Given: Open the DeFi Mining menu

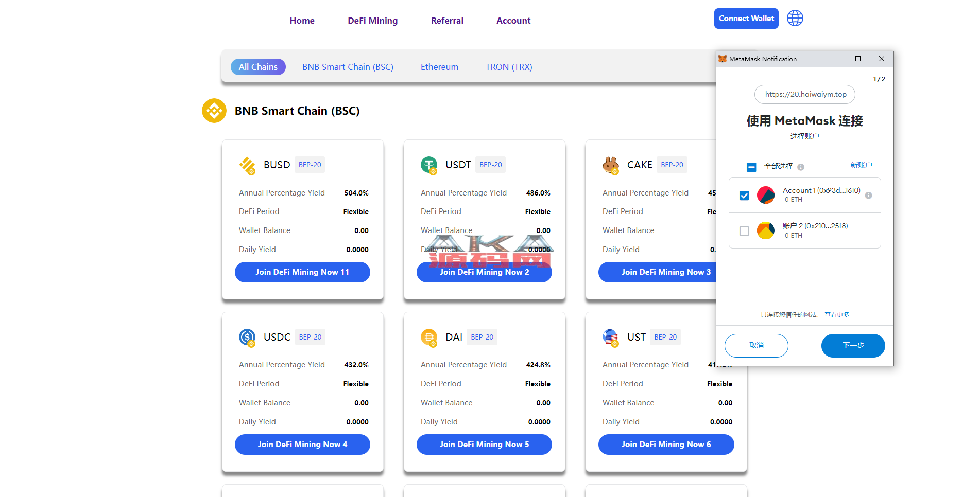Looking at the screenshot, I should pos(372,21).
